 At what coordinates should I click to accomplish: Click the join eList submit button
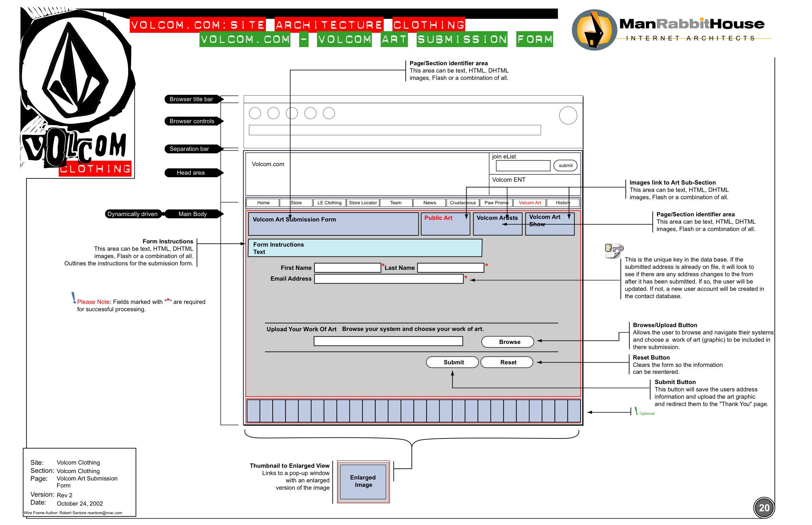[x=565, y=166]
